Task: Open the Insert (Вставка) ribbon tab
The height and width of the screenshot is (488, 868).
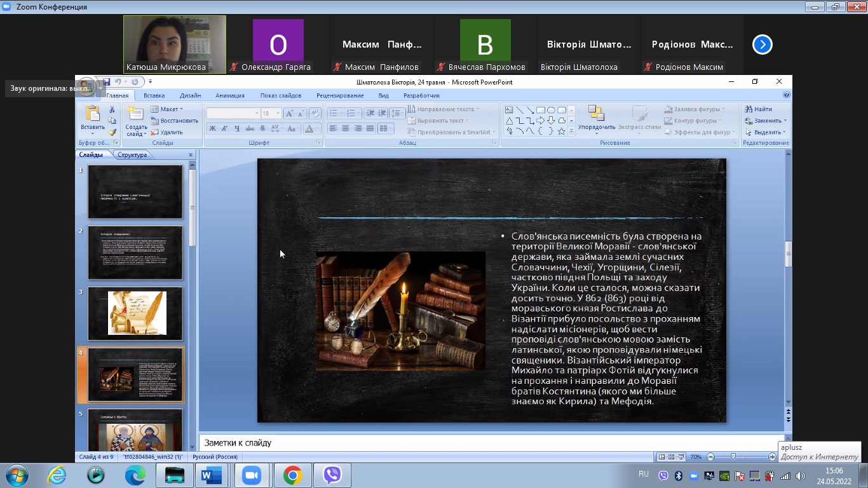Action: pos(154,95)
